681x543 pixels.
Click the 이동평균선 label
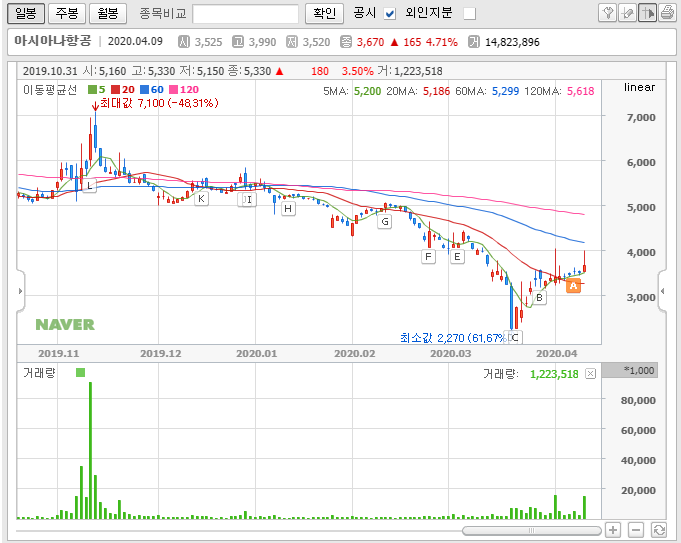pyautogui.click(x=50, y=90)
